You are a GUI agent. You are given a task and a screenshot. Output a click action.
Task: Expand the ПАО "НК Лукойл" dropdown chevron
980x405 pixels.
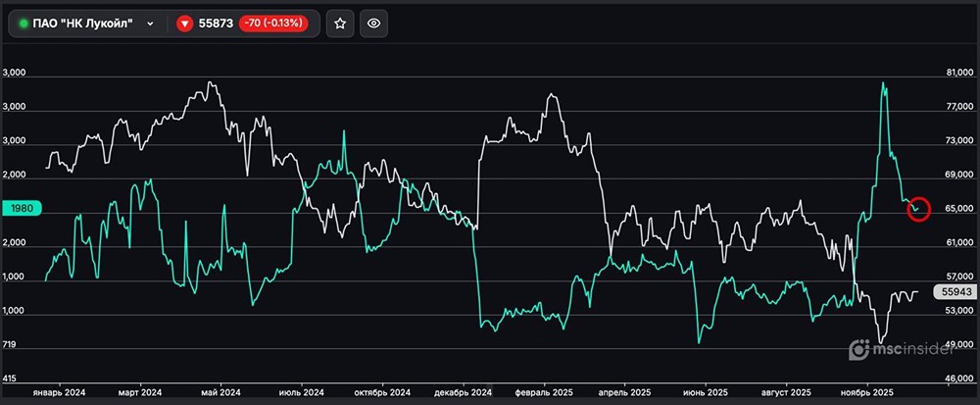149,24
